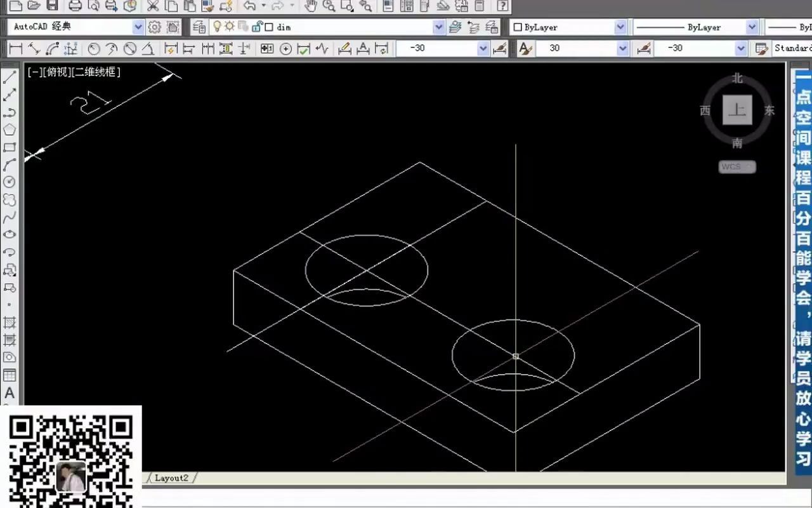Screen dimensions: 812x508
Task: Open a file with the folder icon
Action: tap(34, 6)
